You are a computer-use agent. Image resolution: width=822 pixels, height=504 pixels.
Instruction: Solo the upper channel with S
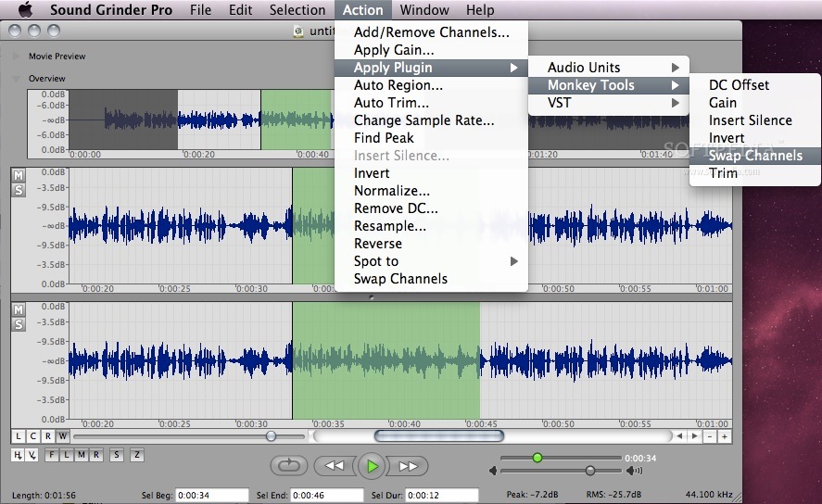pos(19,190)
